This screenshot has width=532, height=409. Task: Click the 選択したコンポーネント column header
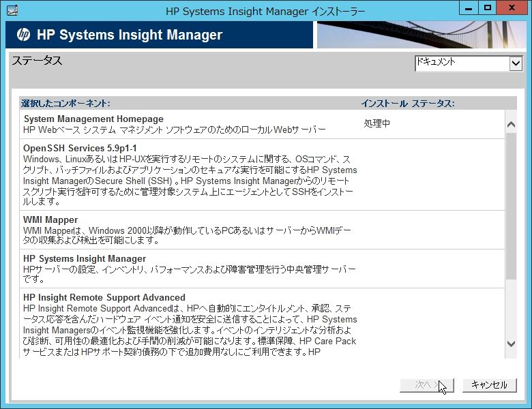click(65, 104)
